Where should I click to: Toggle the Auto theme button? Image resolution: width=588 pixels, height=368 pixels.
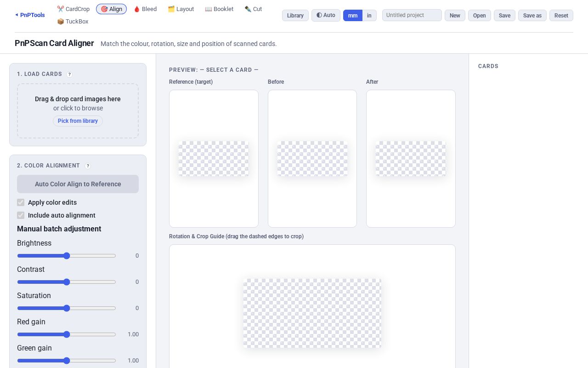coord(326,15)
